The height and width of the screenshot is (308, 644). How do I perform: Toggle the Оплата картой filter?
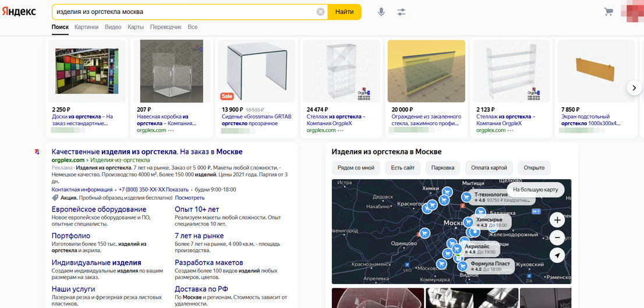pos(489,168)
